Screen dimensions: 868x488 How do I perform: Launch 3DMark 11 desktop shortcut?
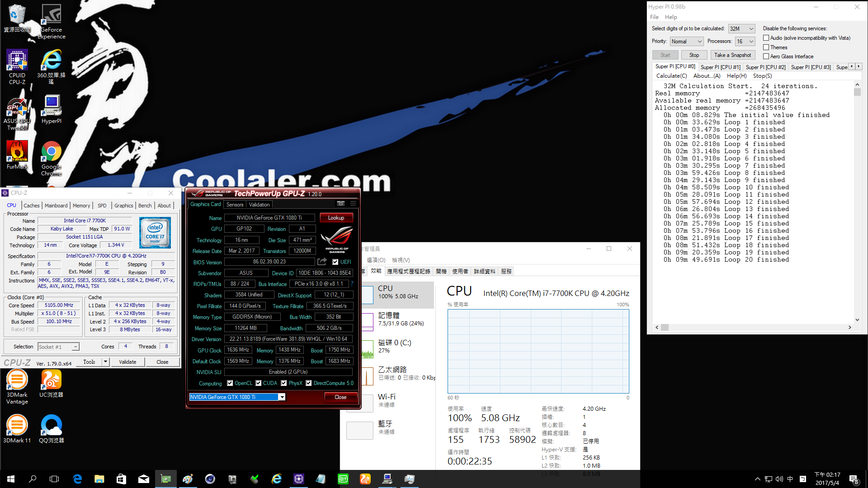[17, 429]
